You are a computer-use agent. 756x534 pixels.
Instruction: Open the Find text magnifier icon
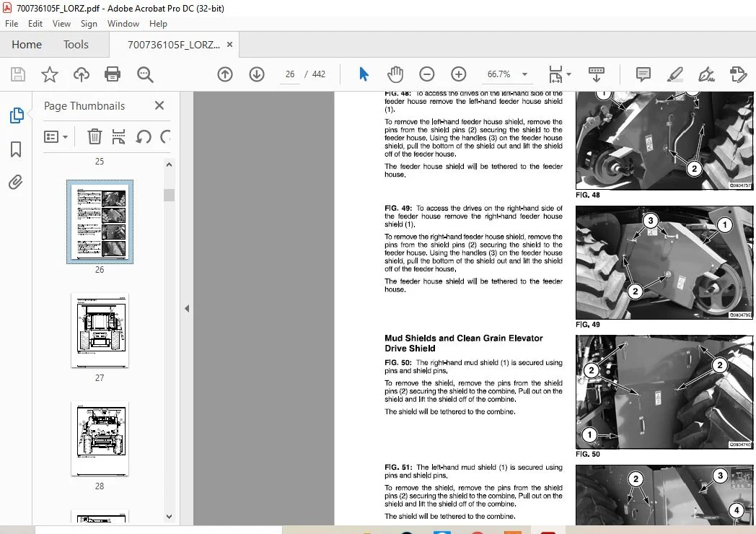tap(145, 74)
